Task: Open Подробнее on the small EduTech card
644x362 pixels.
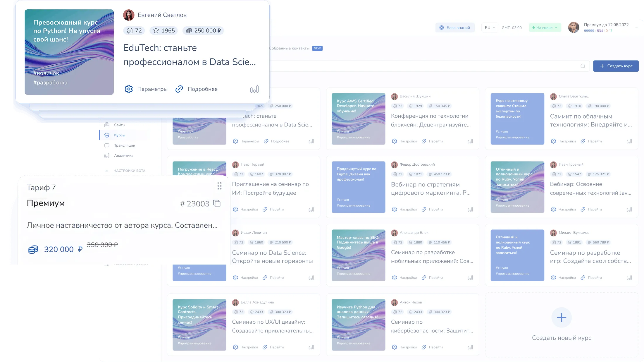Action: click(x=277, y=141)
